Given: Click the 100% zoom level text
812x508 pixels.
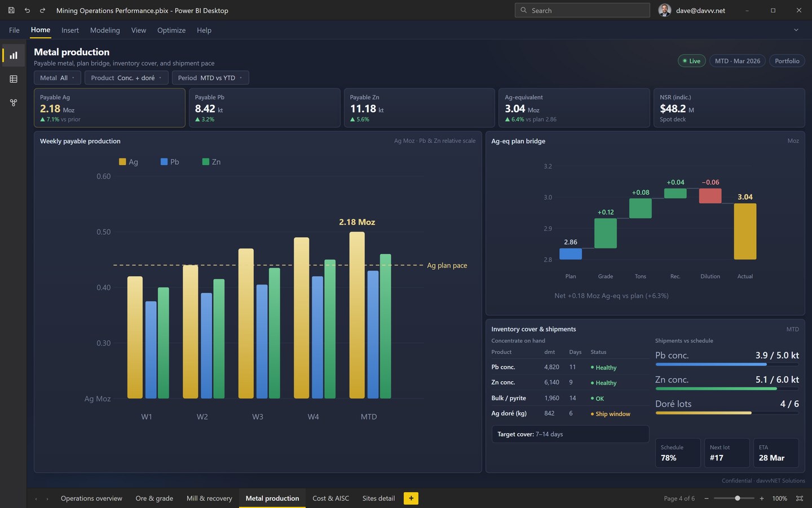Looking at the screenshot, I should click(779, 498).
